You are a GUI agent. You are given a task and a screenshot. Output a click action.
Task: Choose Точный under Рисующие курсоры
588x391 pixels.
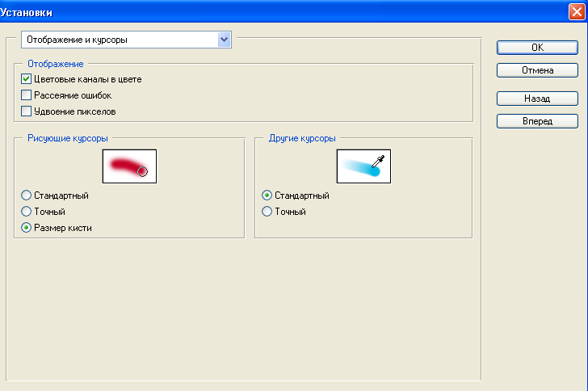click(26, 212)
